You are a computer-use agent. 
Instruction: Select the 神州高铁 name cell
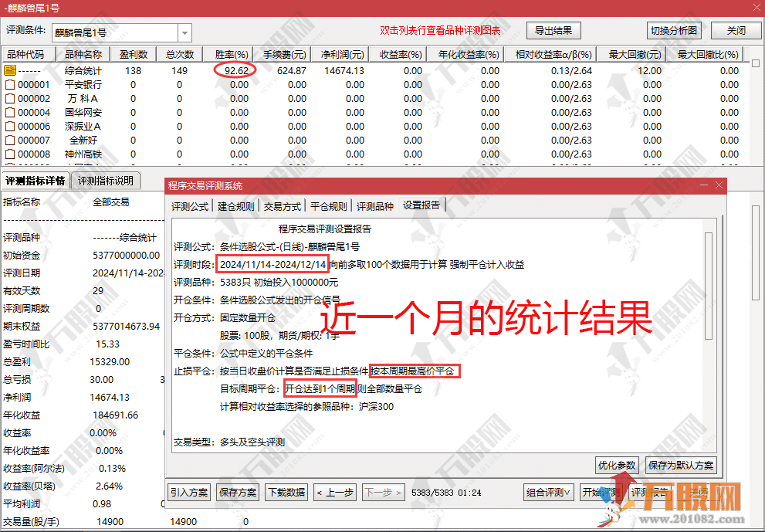click(x=83, y=154)
